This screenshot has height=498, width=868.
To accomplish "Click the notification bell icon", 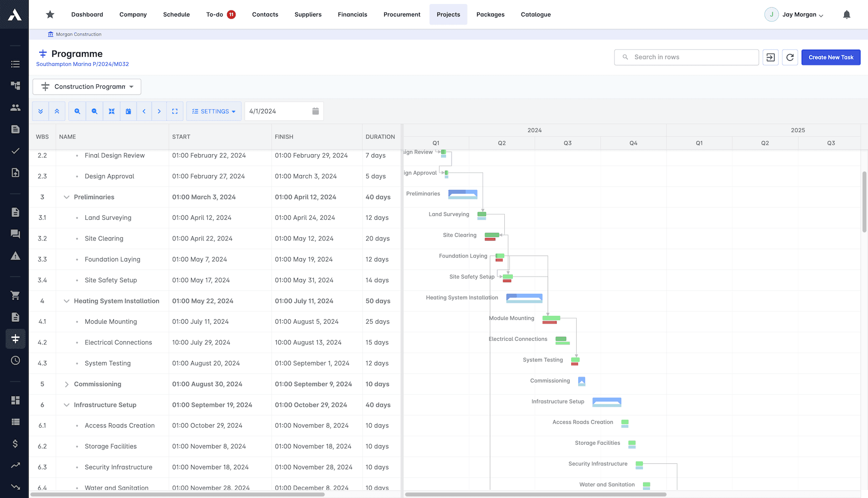I will click(x=846, y=14).
